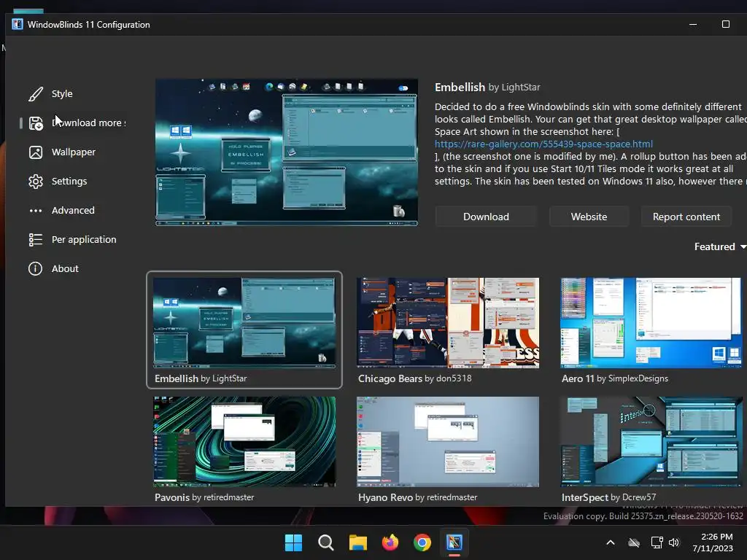Viewport: 747px width, 560px height.
Task: Click the volume speaker tray icon
Action: tap(673, 542)
